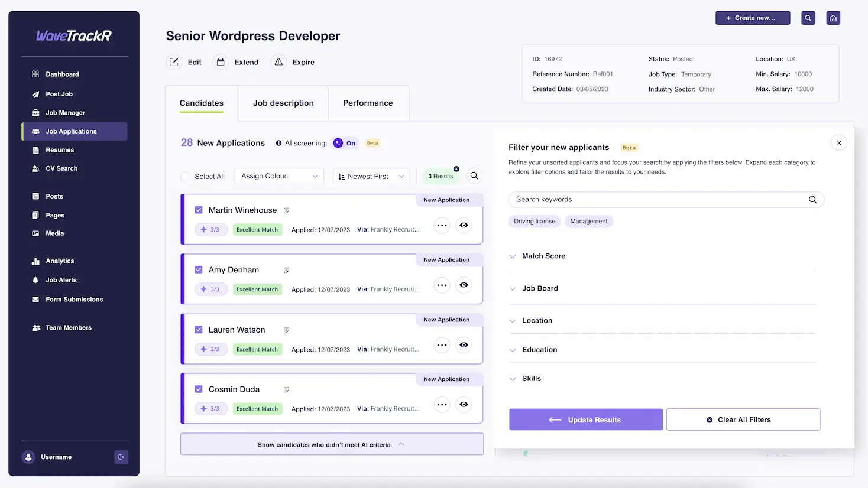Image resolution: width=868 pixels, height=488 pixels.
Task: Select the CV Search sidebar item
Action: coord(61,168)
